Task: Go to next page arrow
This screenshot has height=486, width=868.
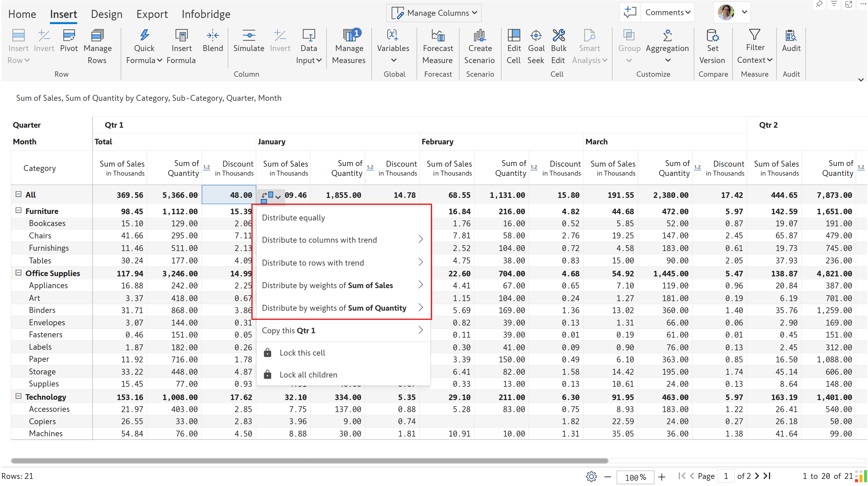Action: point(757,476)
